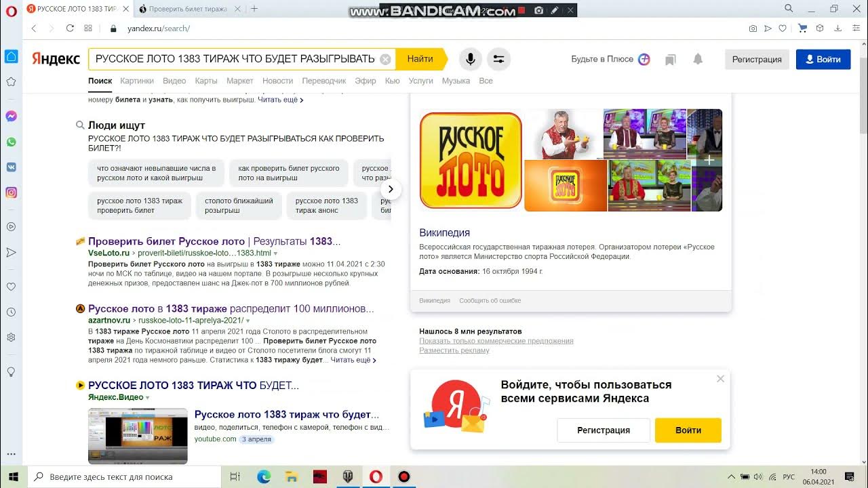Open WhatsApp in Opera sidebar

(11, 142)
